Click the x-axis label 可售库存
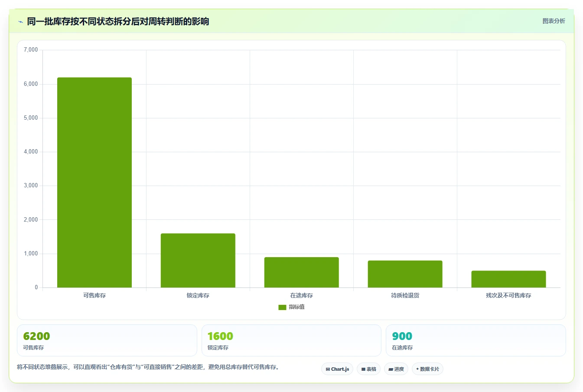The width and height of the screenshot is (583, 392). [94, 295]
